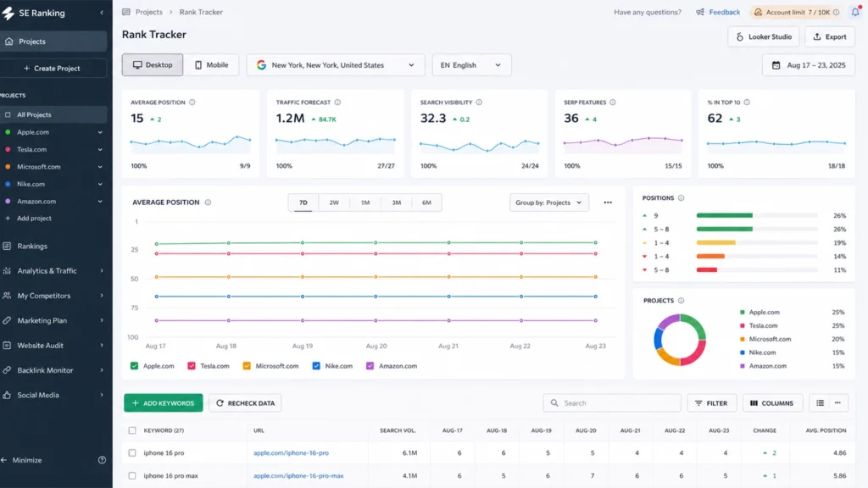Click the Average Position chart info icon
The width and height of the screenshot is (868, 488).
point(209,202)
